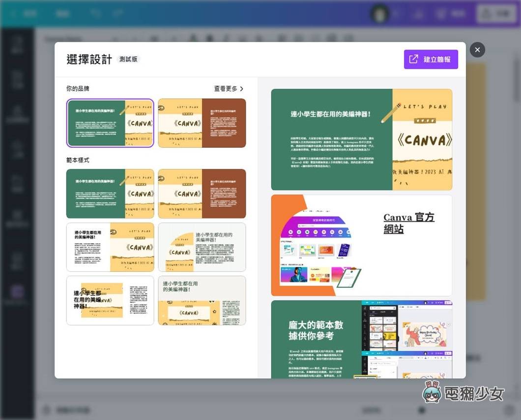Click the Canva 官方網站 slide preview
This screenshot has width=521, height=420.
362,245
